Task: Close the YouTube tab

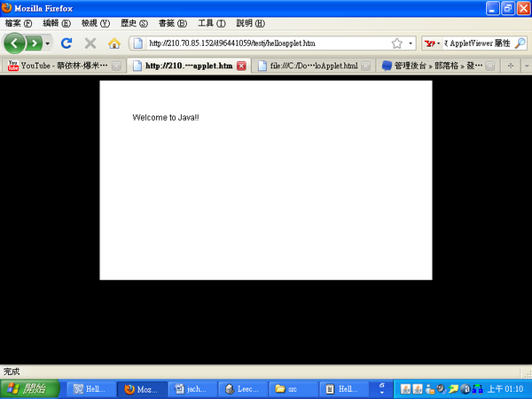Action: 116,66
